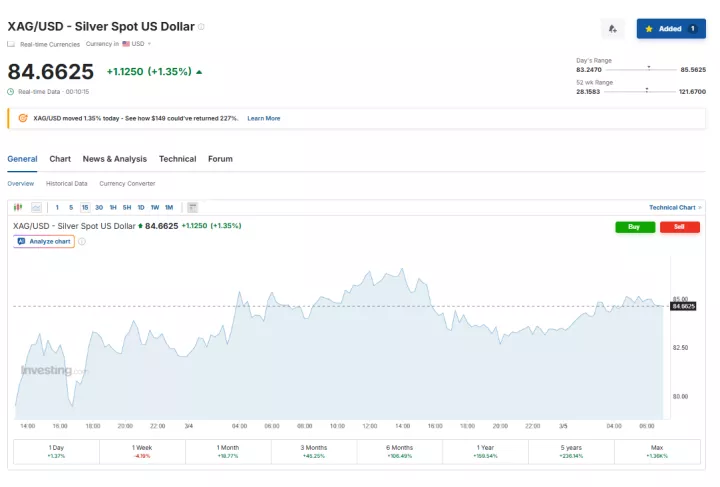Switch to the area chart type icon
Screen dimensions: 720x487
36,207
